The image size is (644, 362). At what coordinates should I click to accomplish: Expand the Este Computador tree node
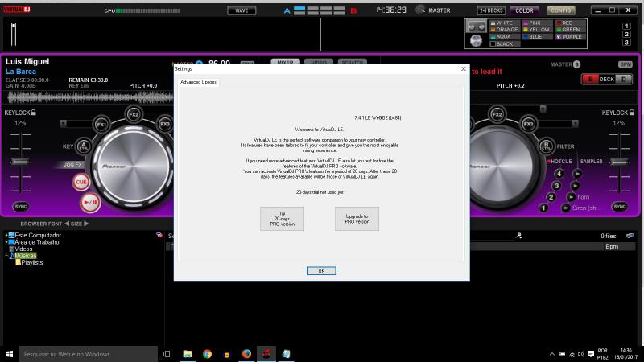pyautogui.click(x=7, y=236)
